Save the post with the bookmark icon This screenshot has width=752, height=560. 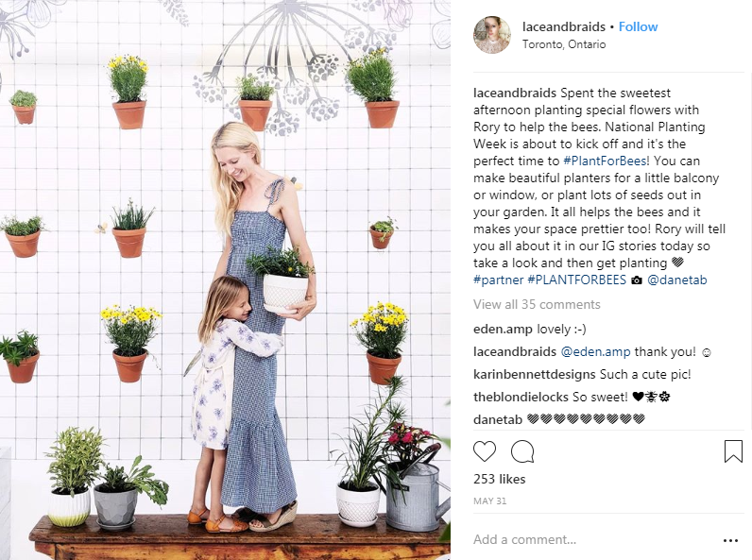(733, 451)
